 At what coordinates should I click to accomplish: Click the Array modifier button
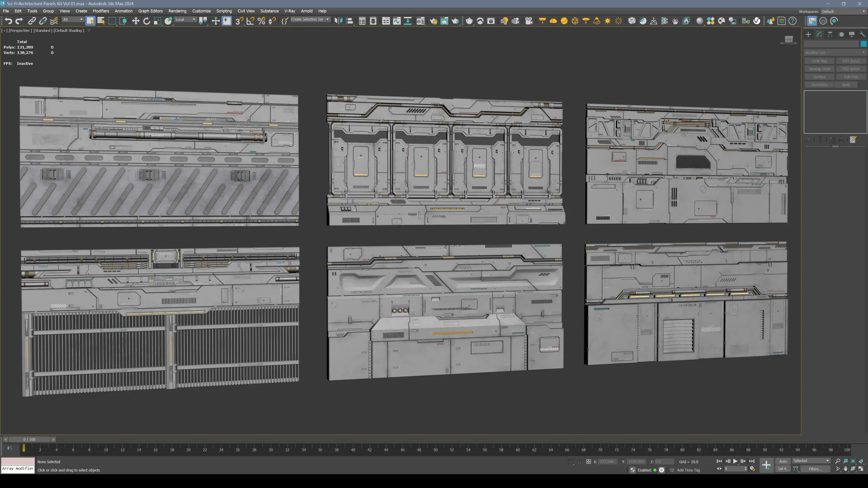18,469
